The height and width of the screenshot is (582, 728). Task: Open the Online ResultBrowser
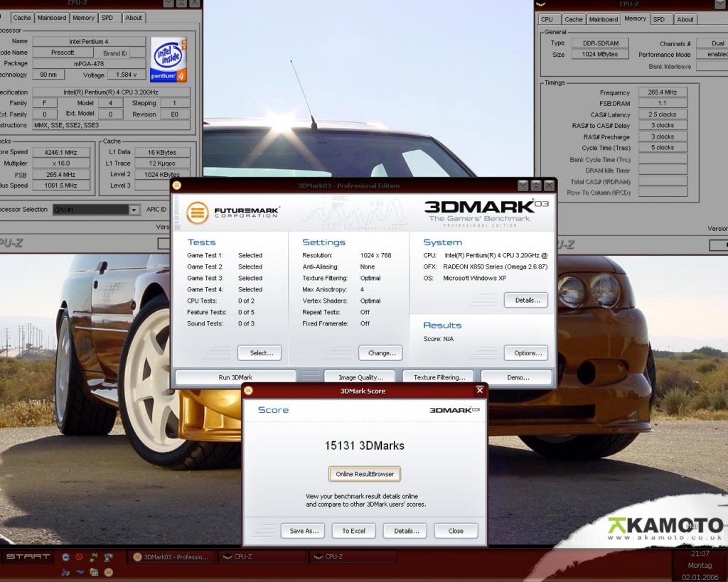click(365, 474)
